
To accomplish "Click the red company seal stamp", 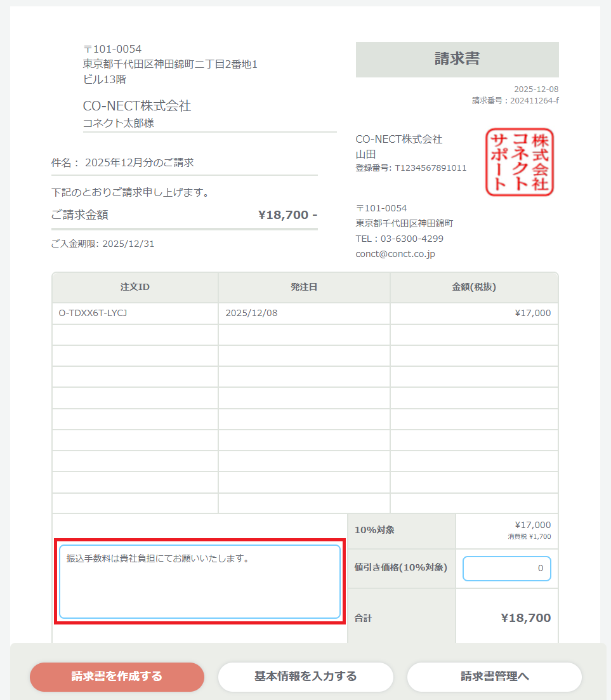I will pyautogui.click(x=520, y=162).
